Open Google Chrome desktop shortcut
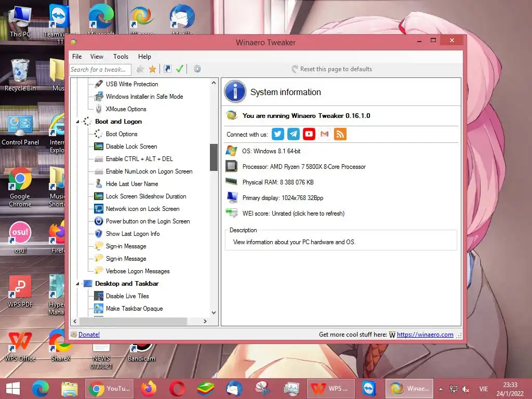Screen dimensions: 532x399 coord(20,187)
